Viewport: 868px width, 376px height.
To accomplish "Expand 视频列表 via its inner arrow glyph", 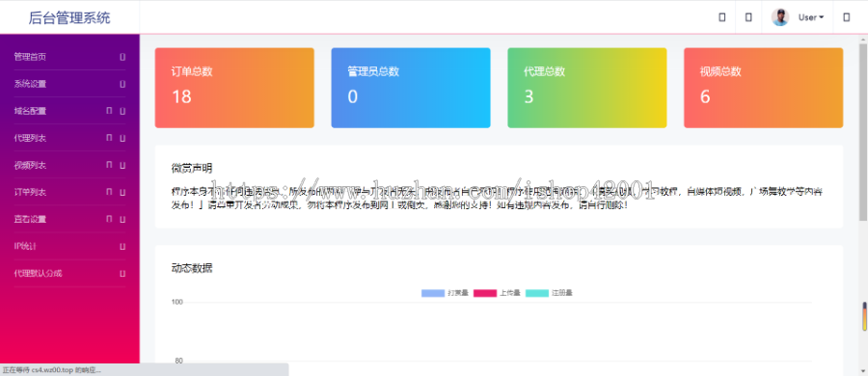I will click(109, 165).
